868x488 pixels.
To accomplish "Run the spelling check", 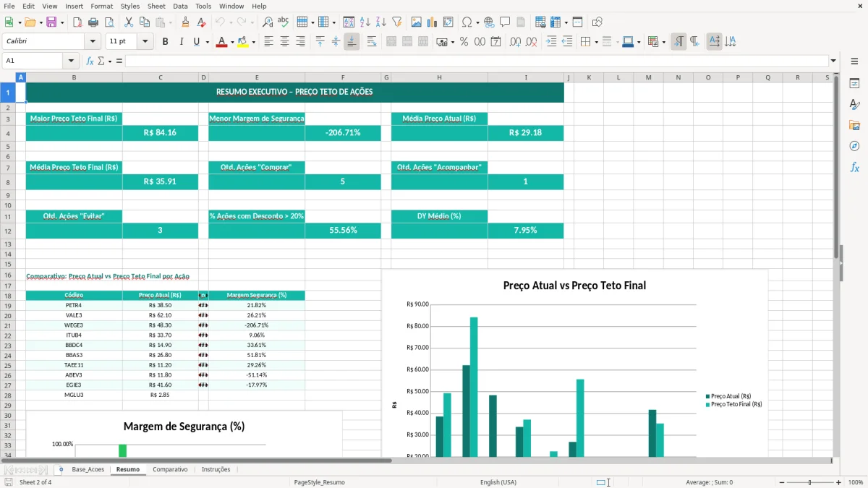I will pyautogui.click(x=284, y=22).
